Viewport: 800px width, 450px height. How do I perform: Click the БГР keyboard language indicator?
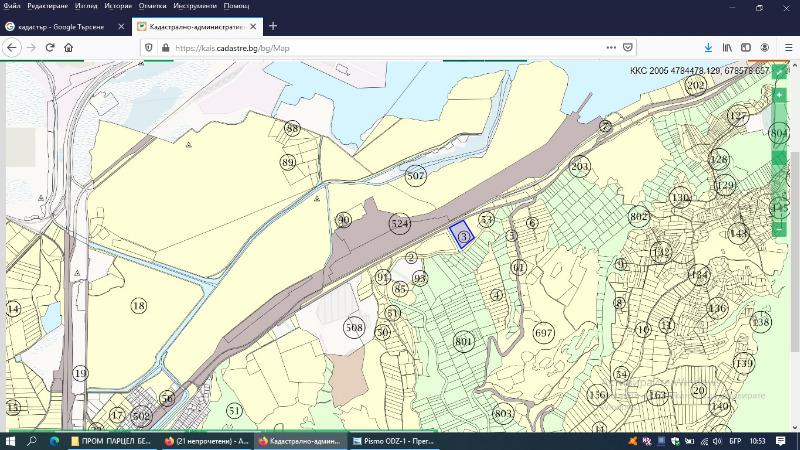tap(735, 440)
